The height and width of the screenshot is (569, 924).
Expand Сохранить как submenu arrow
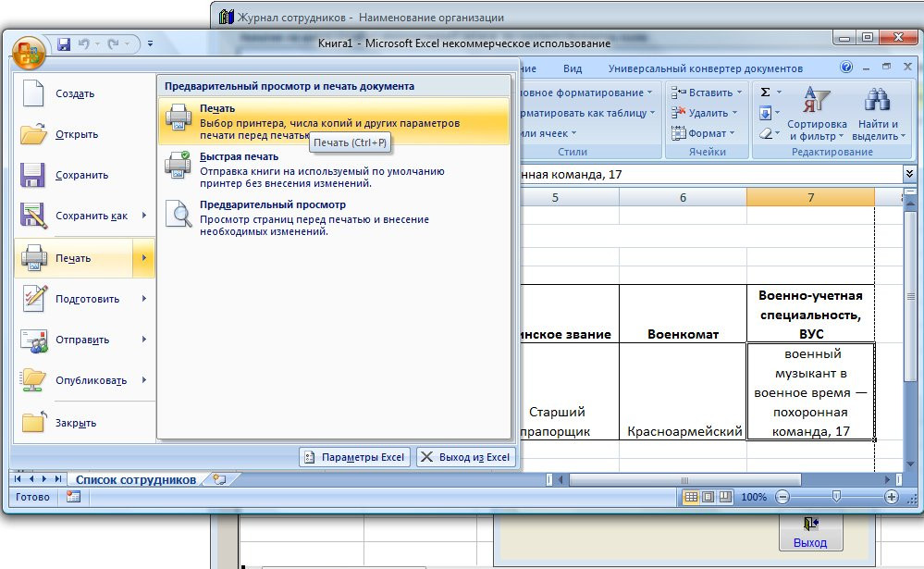(143, 216)
